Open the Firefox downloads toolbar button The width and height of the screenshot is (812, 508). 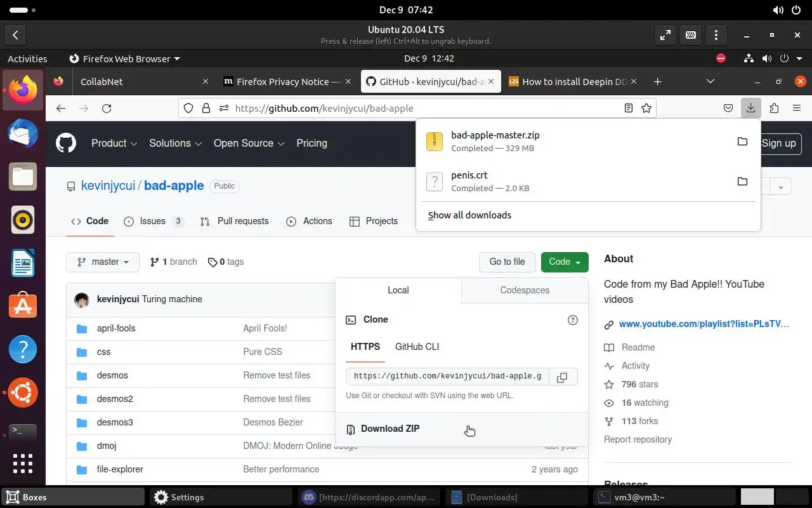[750, 108]
